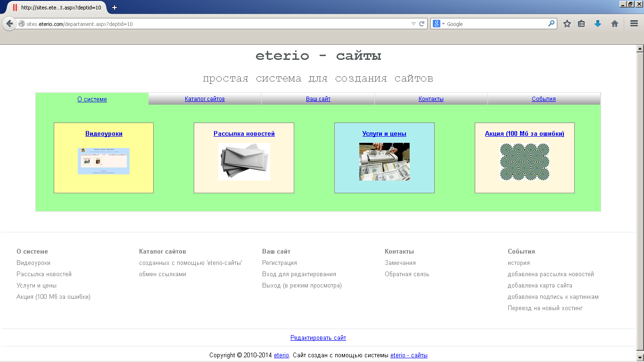Open the Видеоуроки card link
This screenshot has width=644, height=362.
pyautogui.click(x=104, y=134)
